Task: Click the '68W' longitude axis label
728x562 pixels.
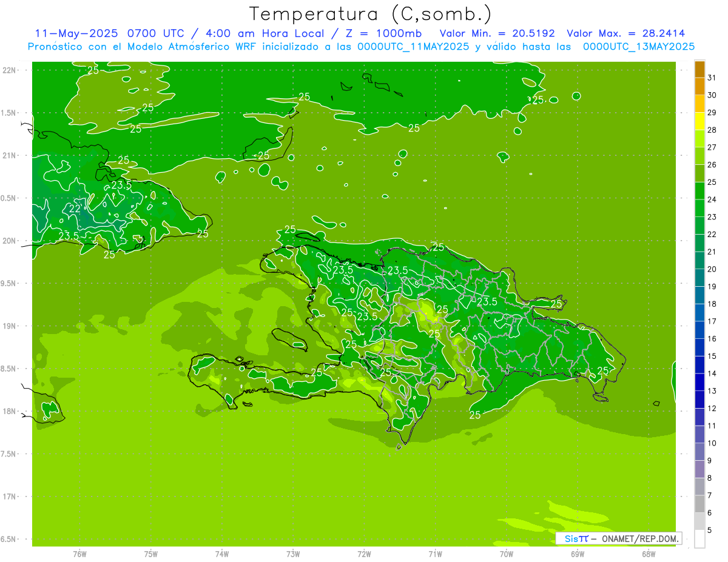Action: click(x=649, y=554)
